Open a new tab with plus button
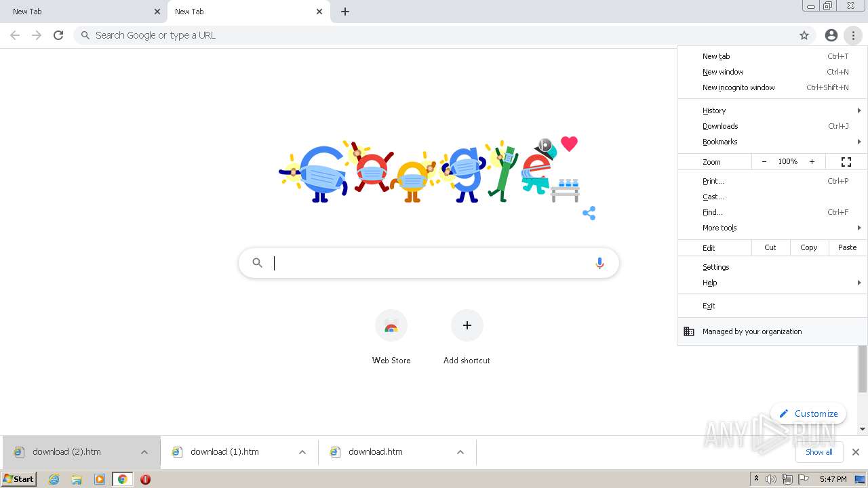 [x=345, y=12]
